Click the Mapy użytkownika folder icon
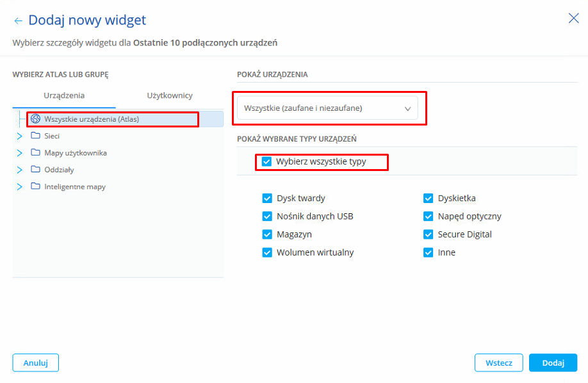Screen dimensions: 588x383 click(36, 153)
